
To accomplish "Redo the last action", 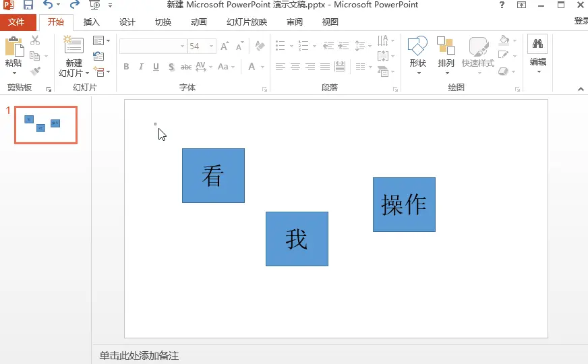I will pyautogui.click(x=75, y=5).
